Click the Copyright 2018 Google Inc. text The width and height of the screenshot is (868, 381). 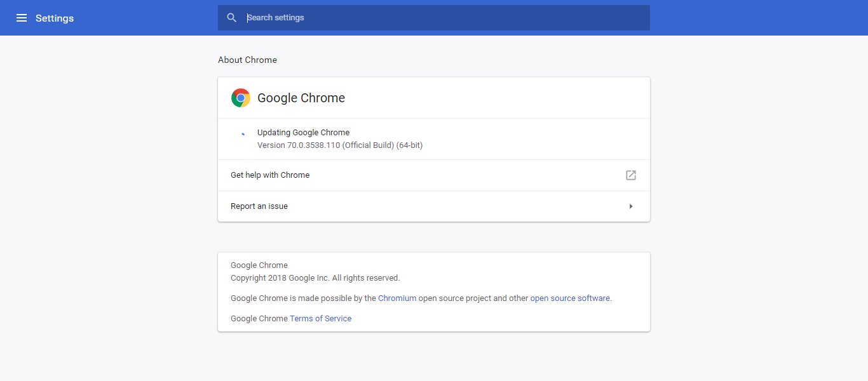pyautogui.click(x=315, y=278)
